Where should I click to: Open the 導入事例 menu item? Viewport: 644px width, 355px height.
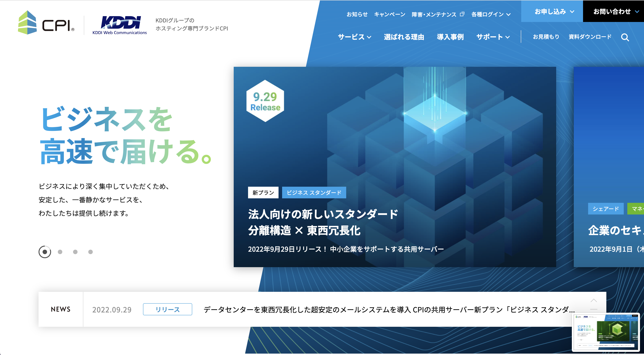click(x=450, y=37)
